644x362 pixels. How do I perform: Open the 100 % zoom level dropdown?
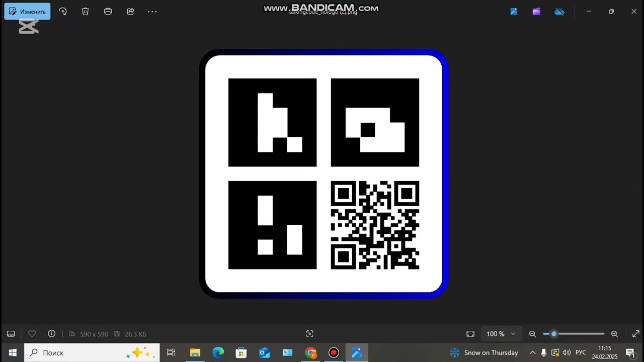tap(501, 334)
